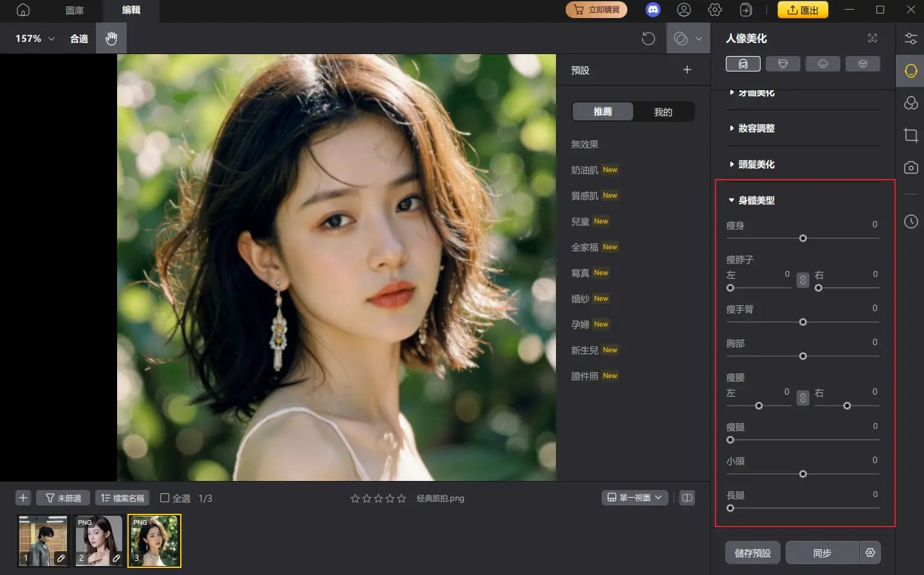The image size is (924, 575).
Task: Select the male face beautify icon
Action: 783,64
